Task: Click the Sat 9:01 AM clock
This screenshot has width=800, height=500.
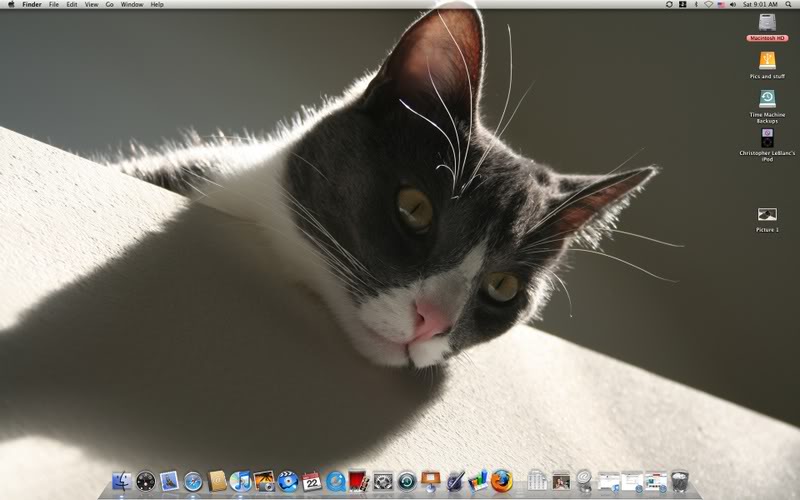Action: point(760,4)
